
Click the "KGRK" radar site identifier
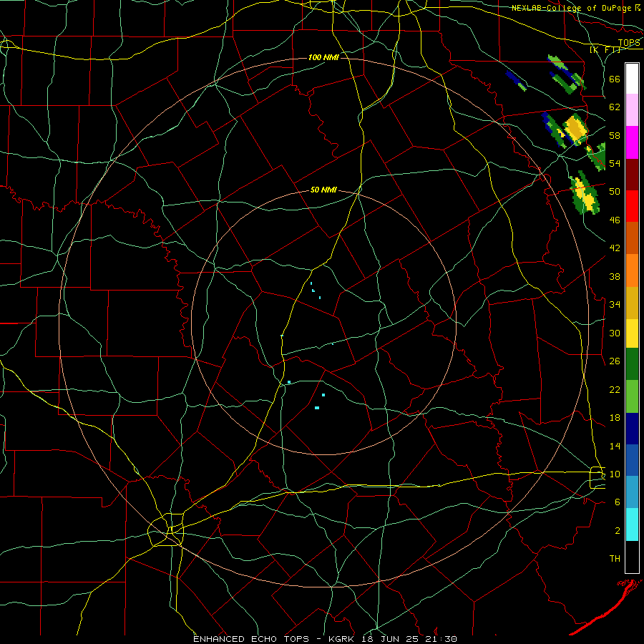[343, 639]
